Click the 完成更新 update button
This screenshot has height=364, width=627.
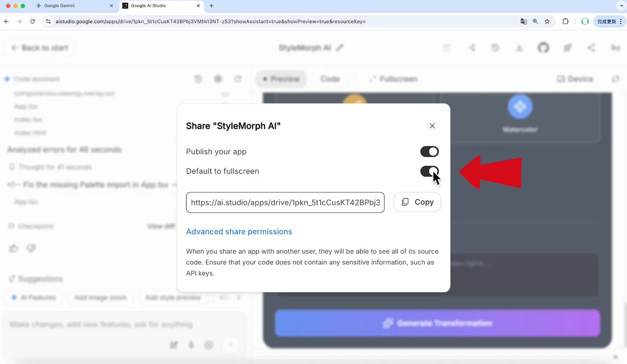click(610, 21)
